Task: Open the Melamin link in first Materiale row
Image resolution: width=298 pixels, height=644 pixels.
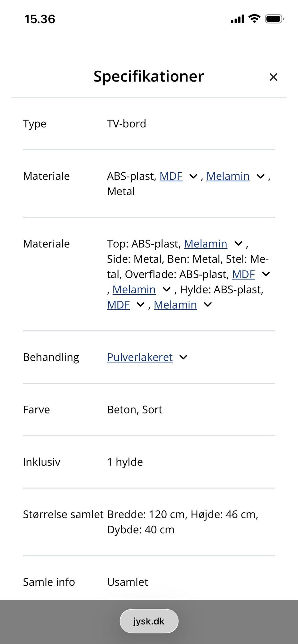Action: click(228, 176)
